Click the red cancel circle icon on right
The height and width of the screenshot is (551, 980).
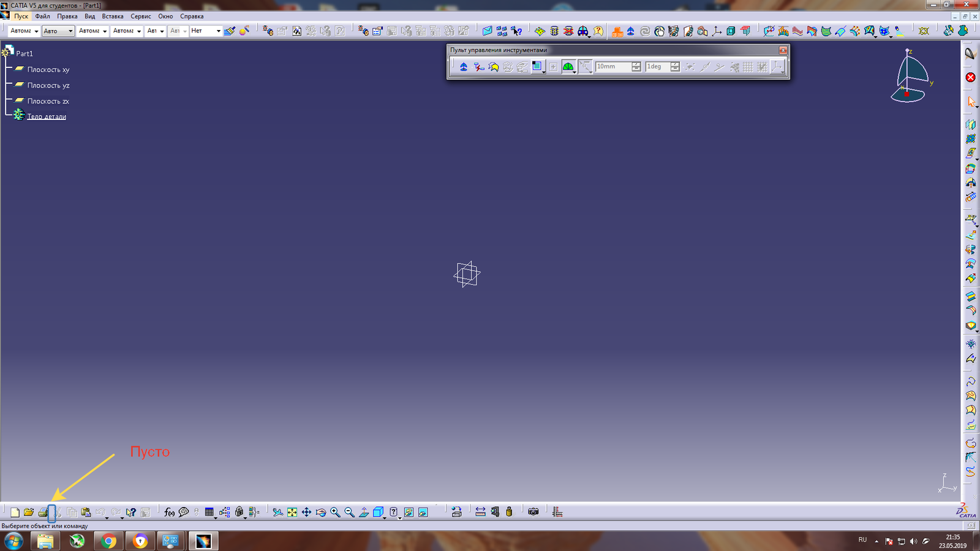971,77
